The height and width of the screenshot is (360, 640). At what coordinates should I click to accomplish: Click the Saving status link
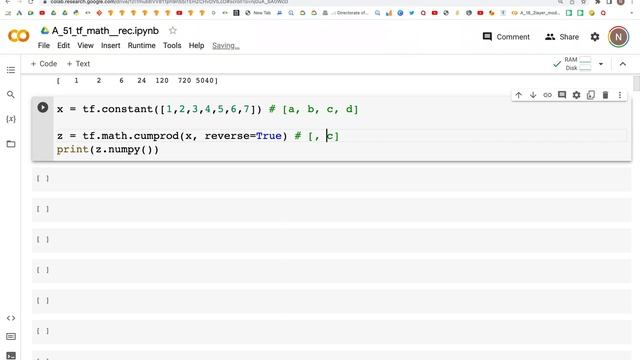[x=226, y=46]
